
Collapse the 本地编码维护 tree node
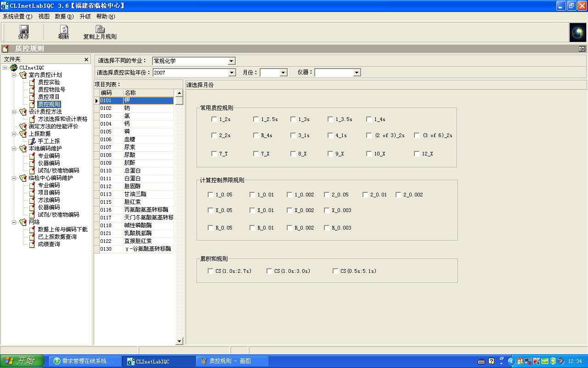pos(14,149)
